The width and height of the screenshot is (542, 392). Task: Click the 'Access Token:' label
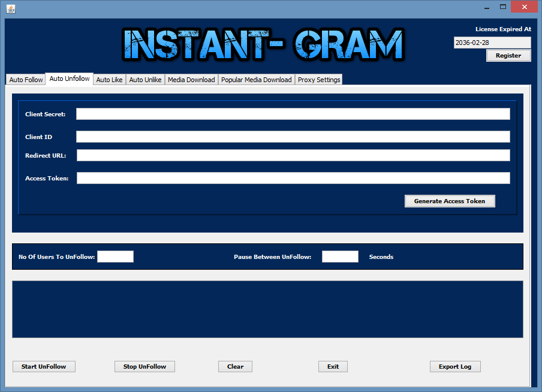tap(47, 179)
